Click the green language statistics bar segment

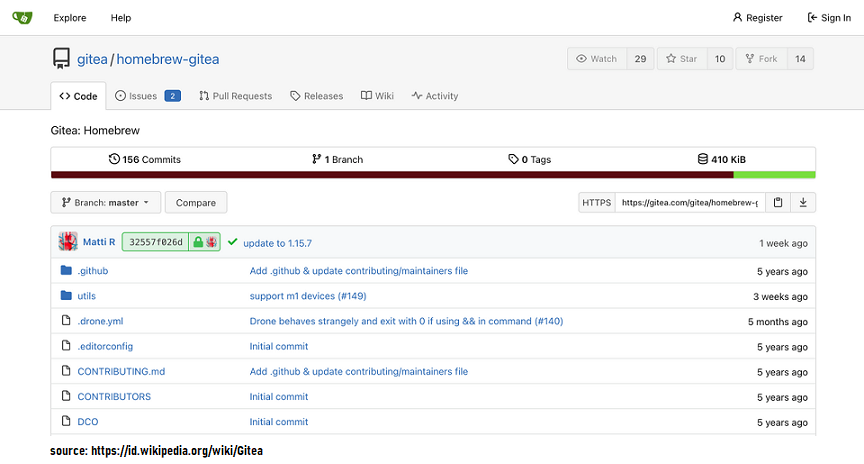click(774, 174)
